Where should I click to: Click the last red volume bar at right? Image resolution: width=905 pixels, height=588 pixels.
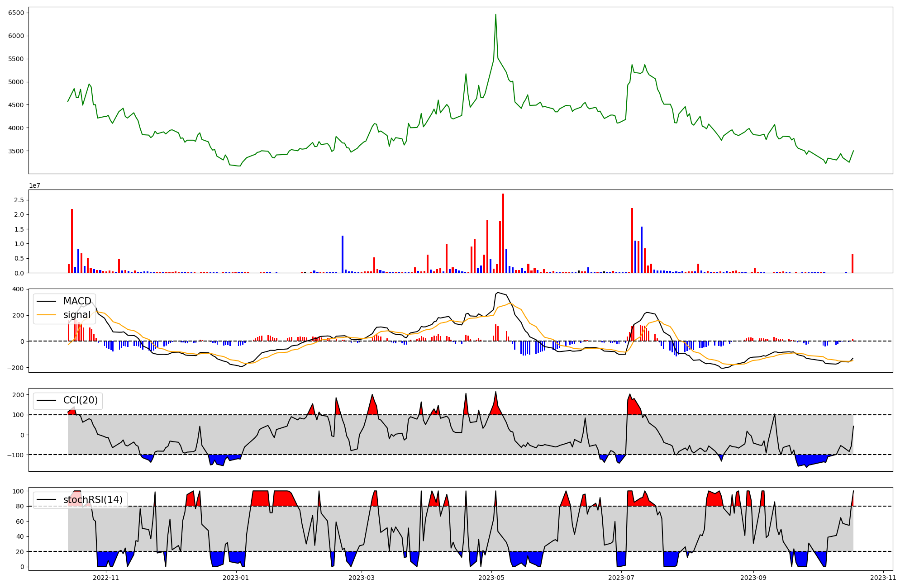click(853, 263)
